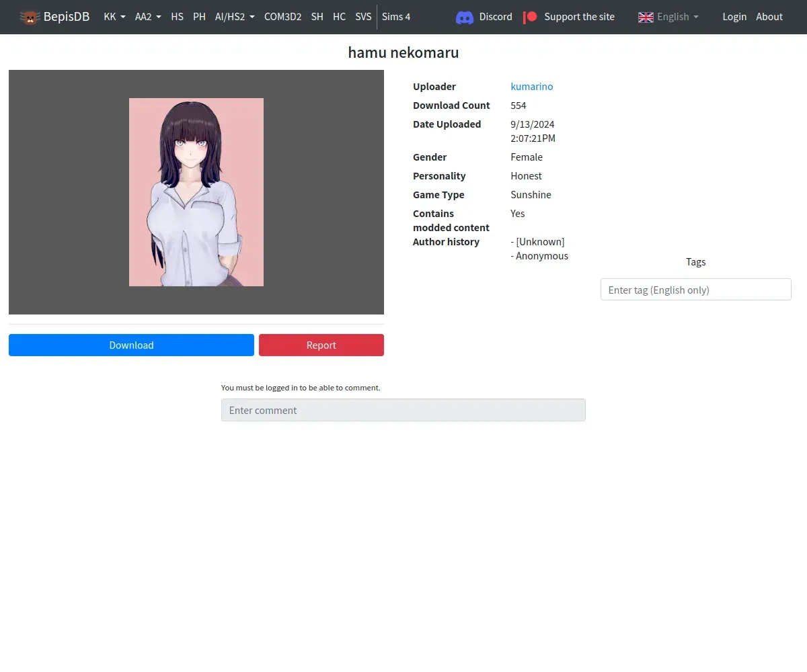Open the AI/HS2 dropdown menu
Screen dimensions: 807x672
[x=235, y=17]
